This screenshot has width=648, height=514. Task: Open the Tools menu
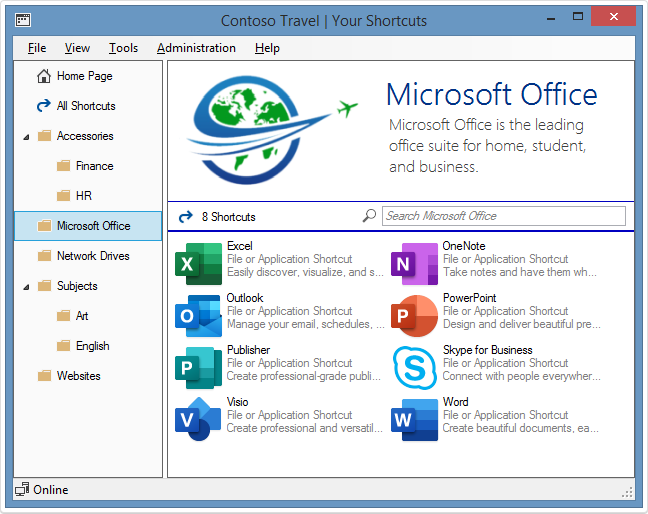coord(123,48)
